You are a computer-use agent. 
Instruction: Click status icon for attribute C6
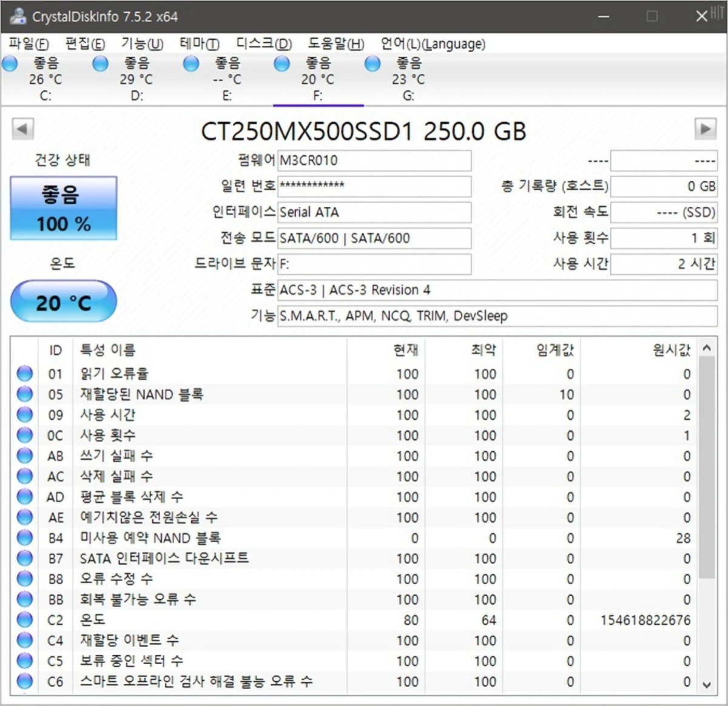(x=25, y=681)
